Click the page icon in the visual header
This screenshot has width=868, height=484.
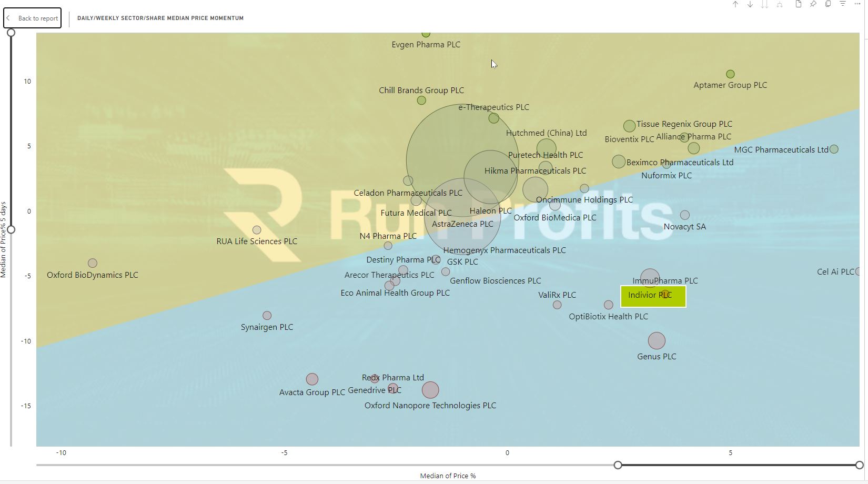coord(799,4)
